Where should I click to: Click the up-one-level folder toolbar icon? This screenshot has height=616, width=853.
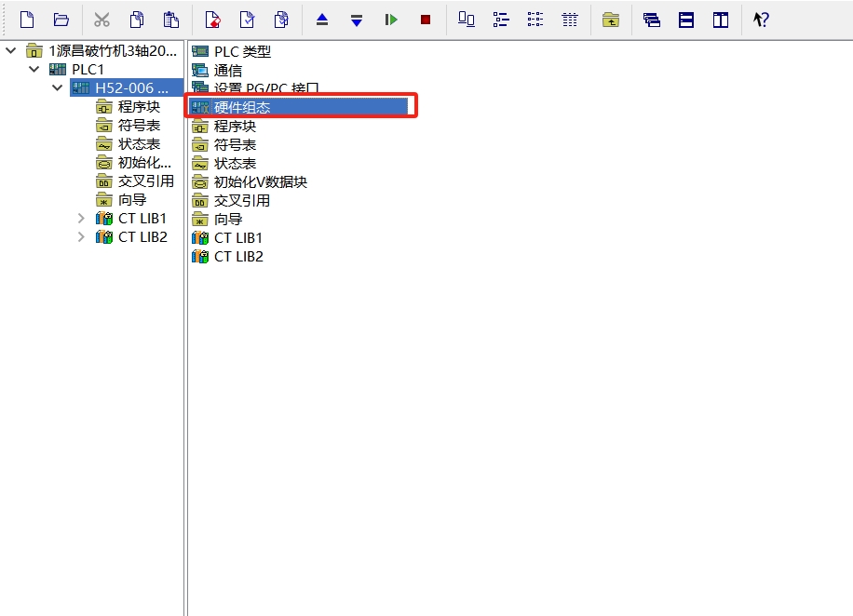[x=611, y=20]
